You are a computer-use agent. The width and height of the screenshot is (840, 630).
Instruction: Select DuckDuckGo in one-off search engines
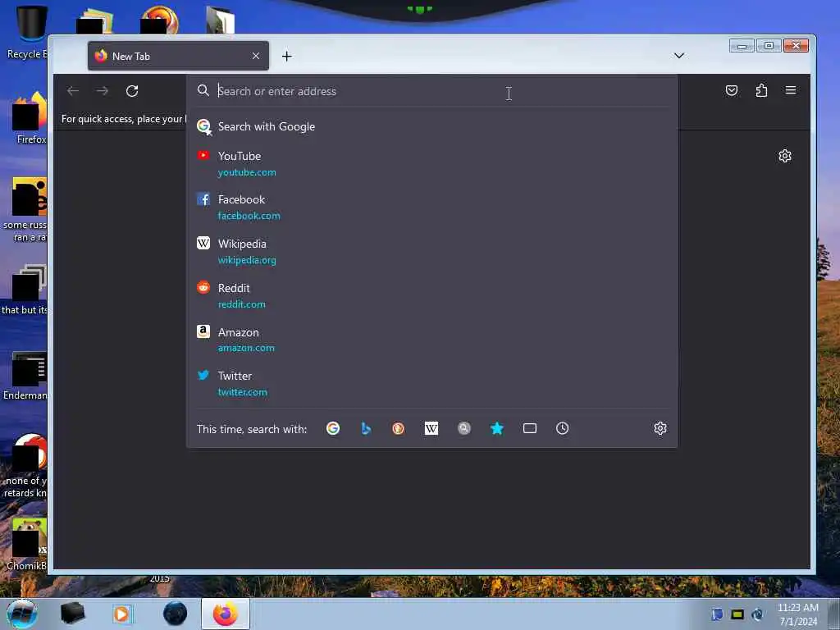[x=398, y=428]
